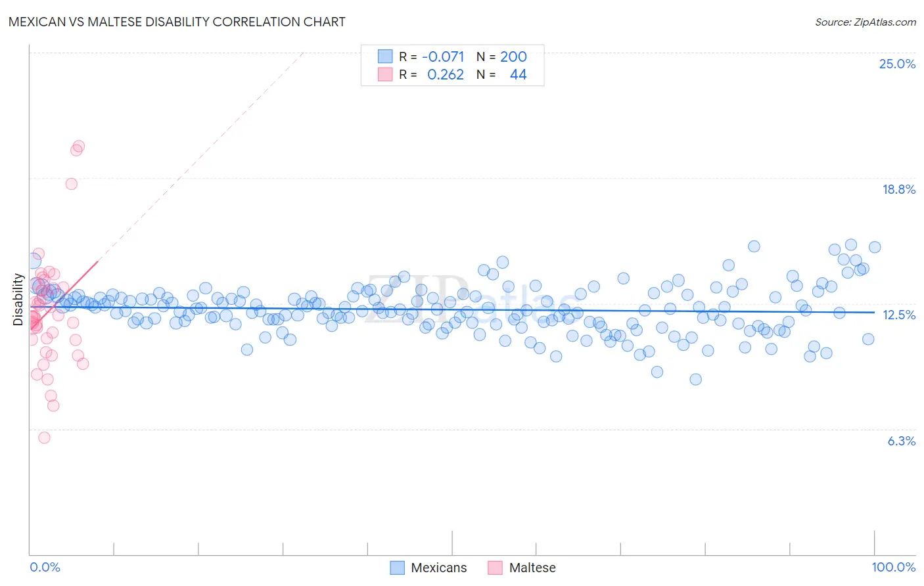Toggle the Maltese series label

[532, 568]
